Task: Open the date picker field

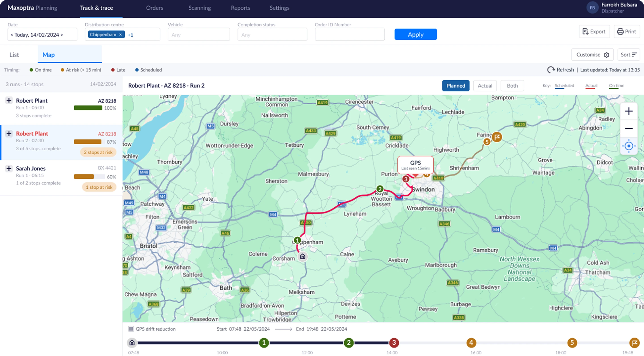Action: (42, 34)
